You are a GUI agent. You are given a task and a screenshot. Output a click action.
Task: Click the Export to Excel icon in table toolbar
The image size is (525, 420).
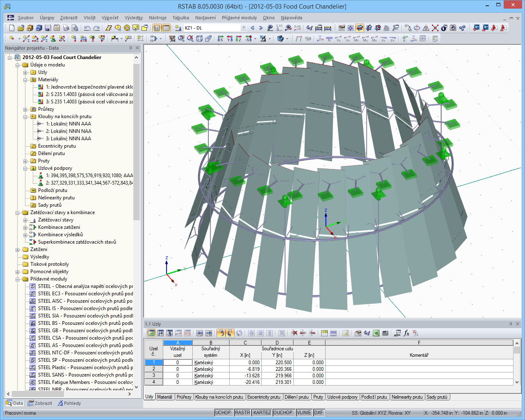(376, 333)
